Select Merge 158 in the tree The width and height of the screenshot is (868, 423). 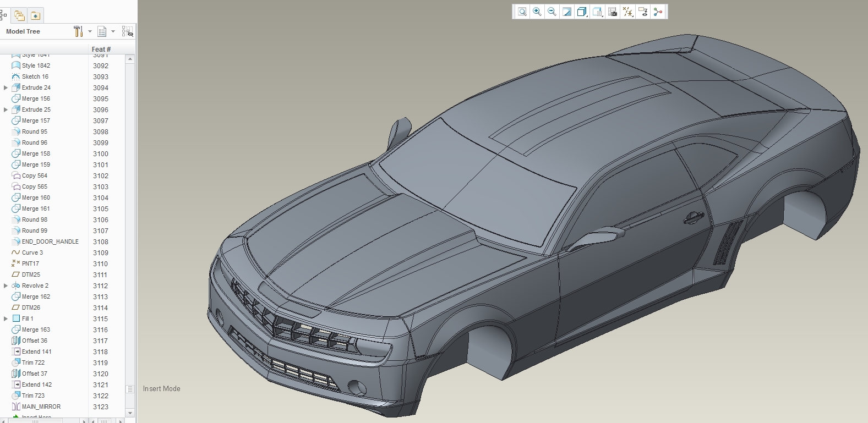[36, 153]
